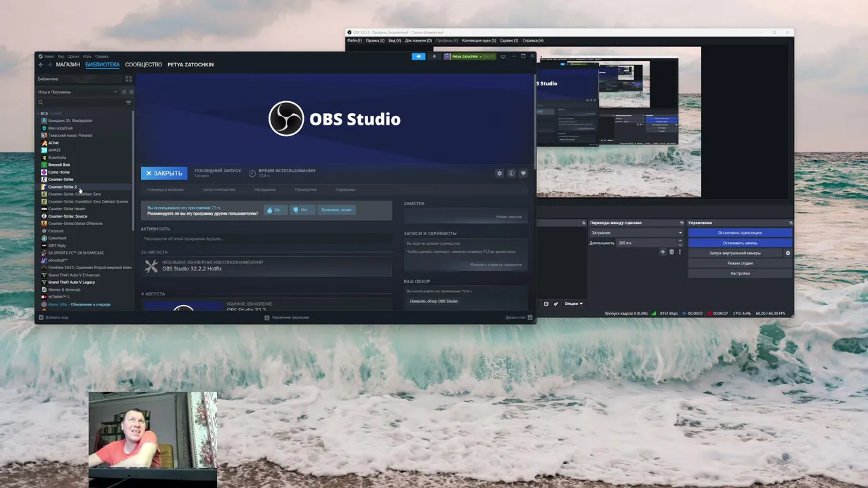Toggle 'Режим студии' in OBS controls
Screen dimensions: 868x488
pos(740,263)
